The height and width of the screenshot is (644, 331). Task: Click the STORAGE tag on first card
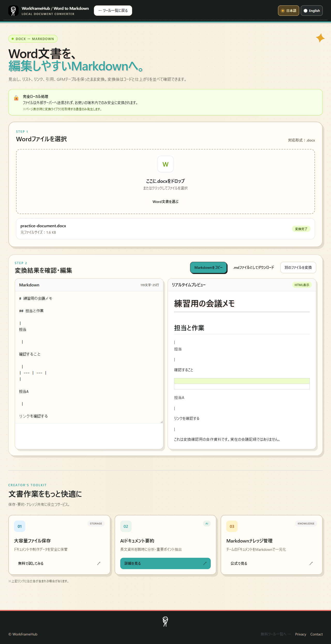click(x=96, y=523)
